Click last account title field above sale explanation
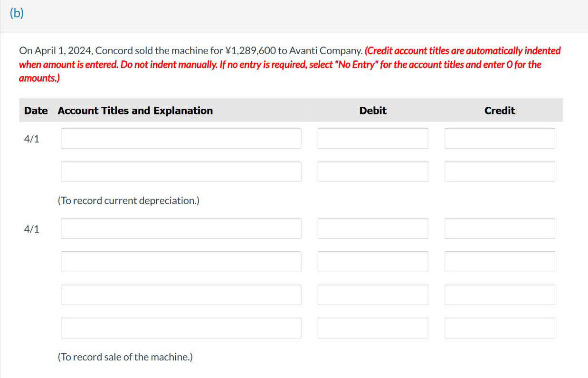This screenshot has height=378, width=588. click(x=180, y=328)
